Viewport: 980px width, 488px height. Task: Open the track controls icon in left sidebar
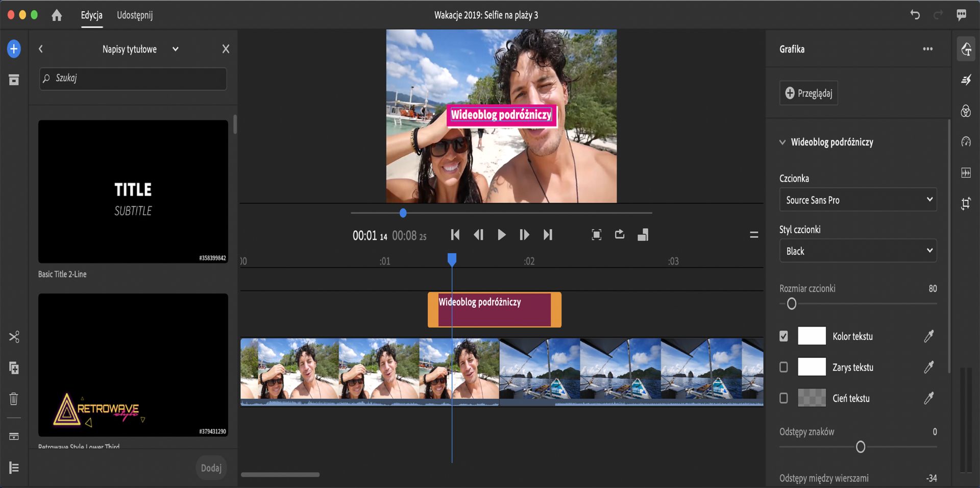[14, 436]
